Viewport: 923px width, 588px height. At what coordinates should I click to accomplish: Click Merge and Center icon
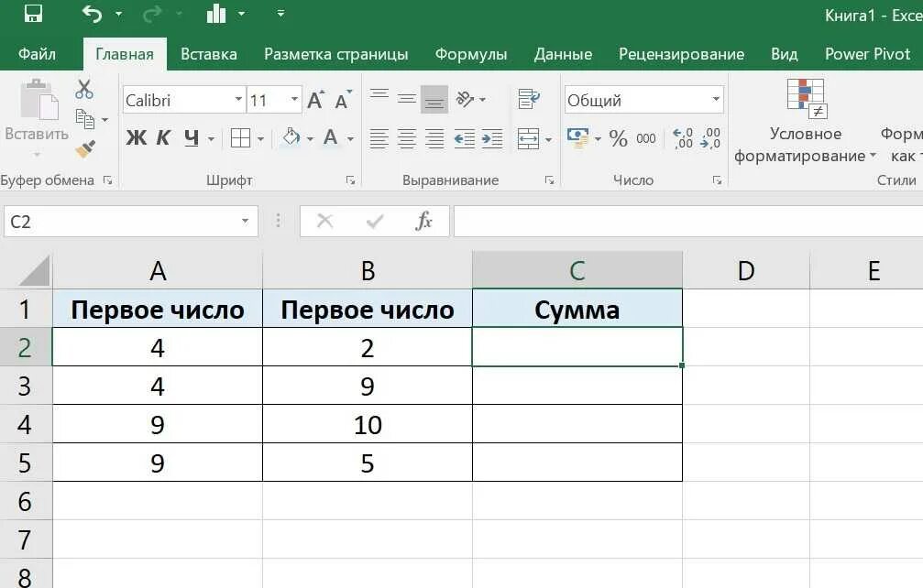pos(528,139)
